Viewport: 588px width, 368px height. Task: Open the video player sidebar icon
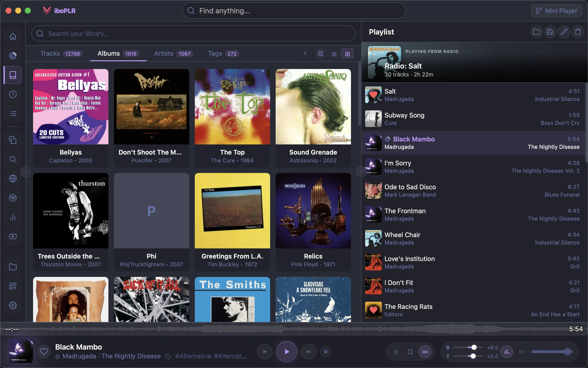[x=13, y=236]
